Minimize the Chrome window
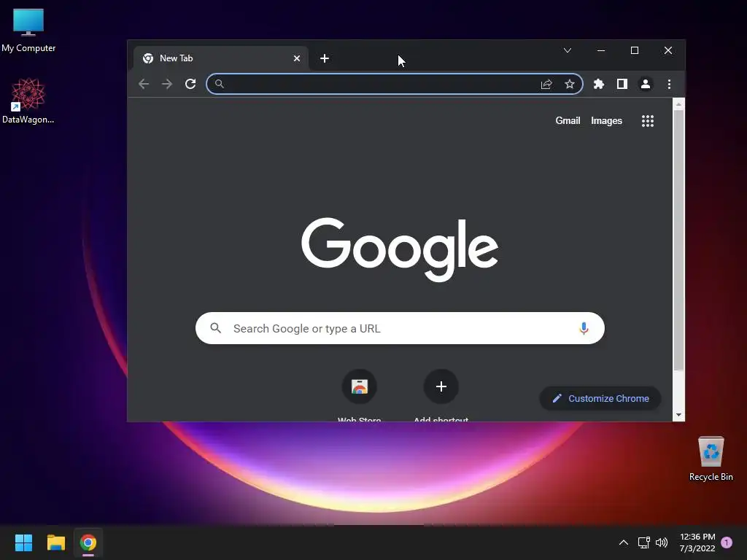 point(601,50)
